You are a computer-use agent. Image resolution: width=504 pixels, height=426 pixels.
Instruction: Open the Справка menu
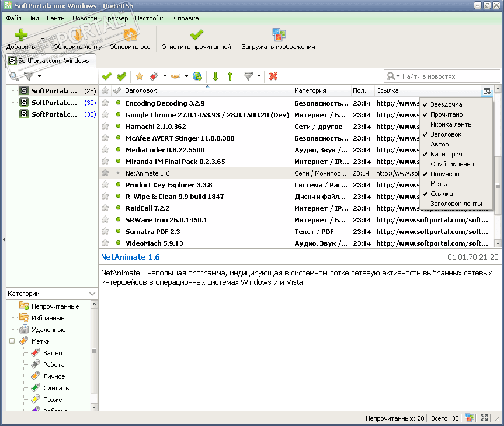[x=186, y=18]
